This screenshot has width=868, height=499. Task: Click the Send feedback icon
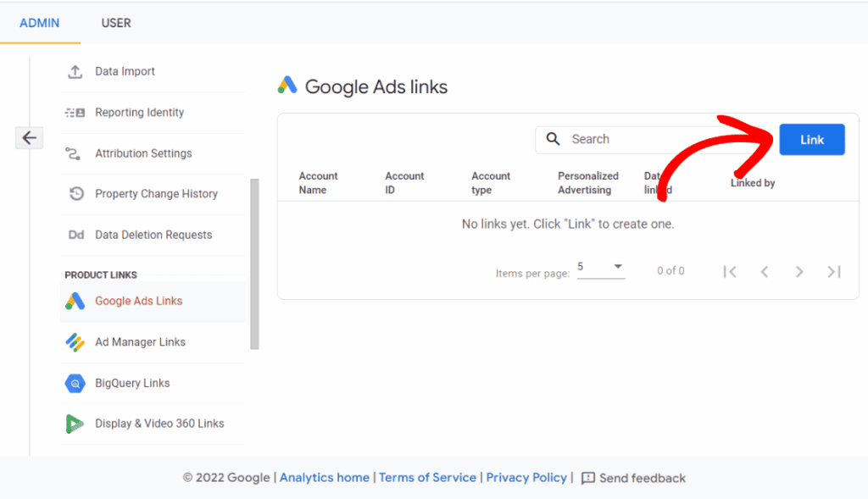[x=588, y=478]
